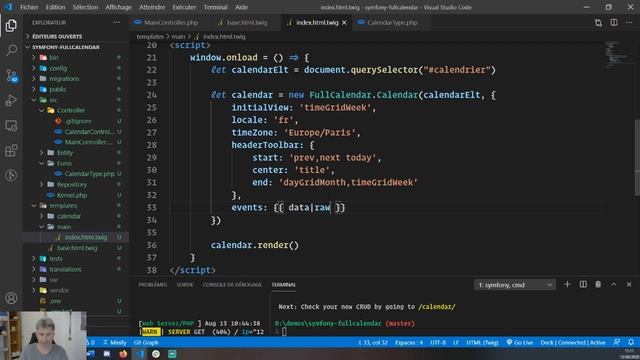Open the Sélection menu
The image size is (640, 360).
pyautogui.click(x=85, y=7)
